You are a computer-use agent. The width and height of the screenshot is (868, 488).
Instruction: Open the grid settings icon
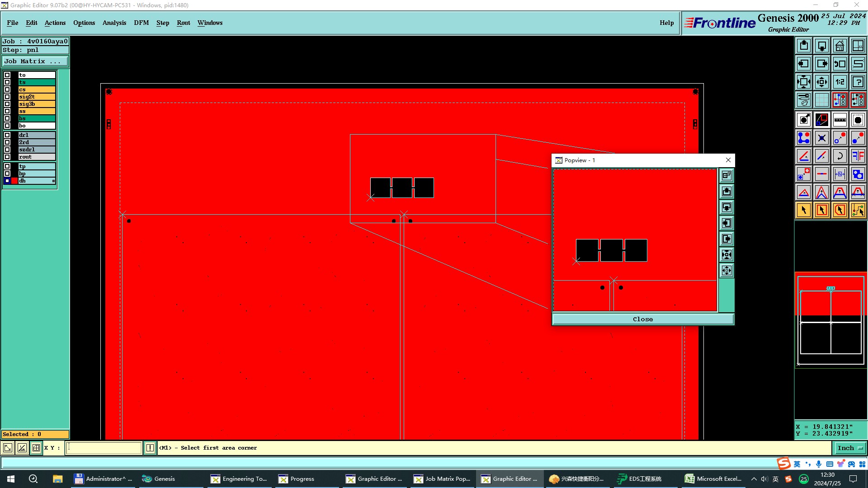click(821, 100)
